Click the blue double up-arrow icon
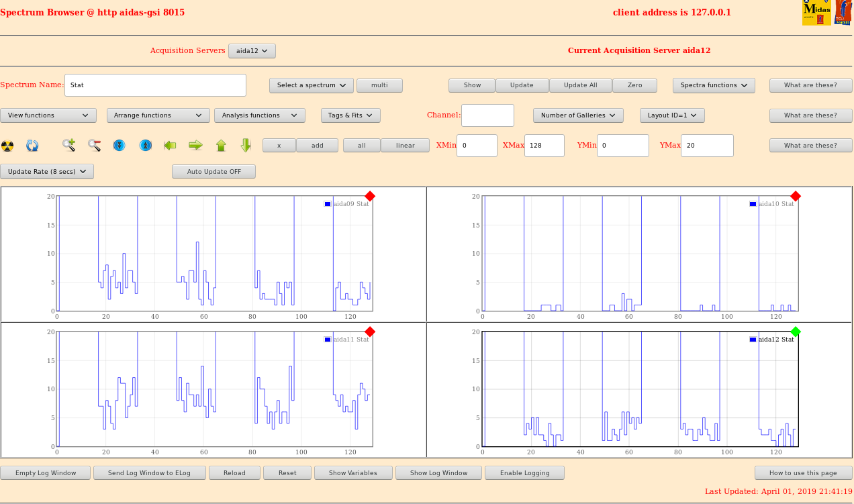The image size is (854, 504). click(x=145, y=145)
